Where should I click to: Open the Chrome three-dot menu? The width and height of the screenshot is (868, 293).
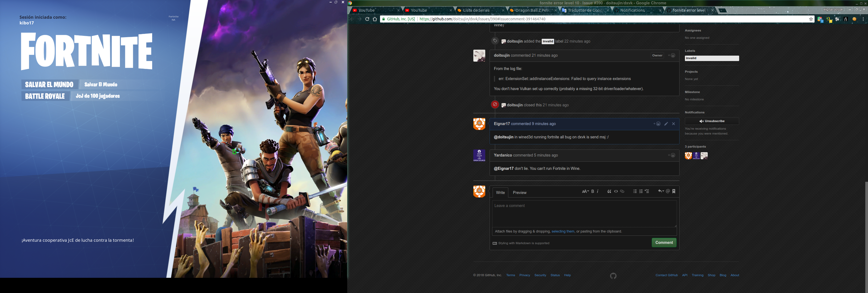863,19
